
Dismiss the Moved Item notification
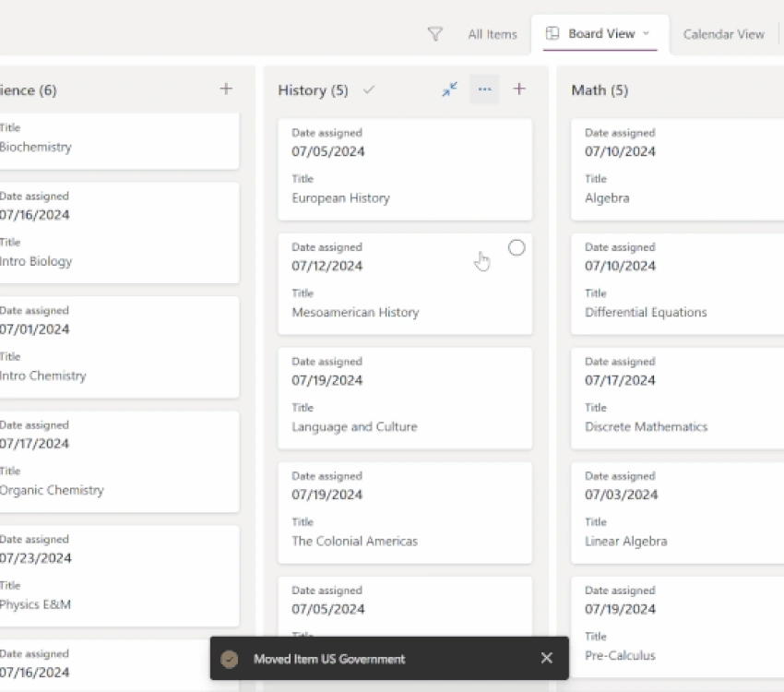[x=547, y=658]
